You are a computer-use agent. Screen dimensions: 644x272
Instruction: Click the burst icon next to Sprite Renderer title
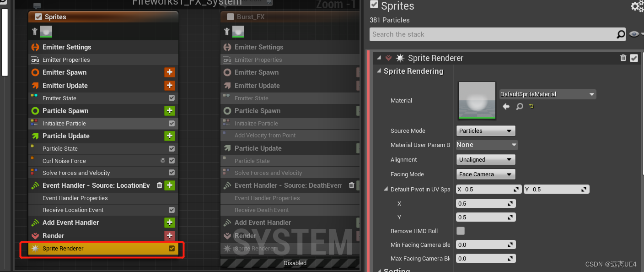tap(400, 58)
